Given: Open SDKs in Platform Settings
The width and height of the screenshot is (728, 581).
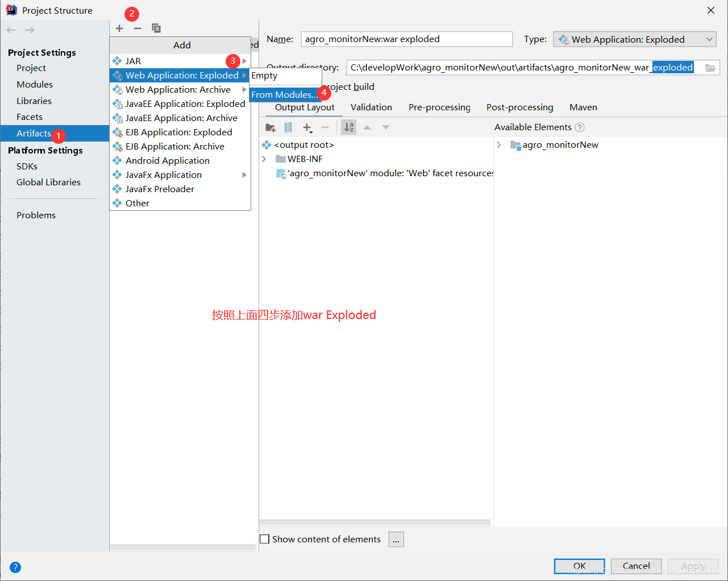Looking at the screenshot, I should [27, 167].
